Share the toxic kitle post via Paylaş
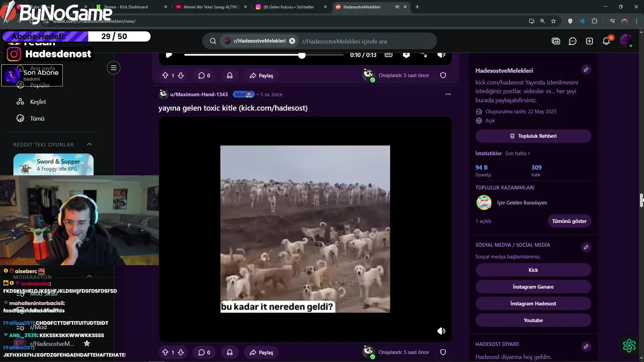The height and width of the screenshot is (362, 644). coord(261,352)
